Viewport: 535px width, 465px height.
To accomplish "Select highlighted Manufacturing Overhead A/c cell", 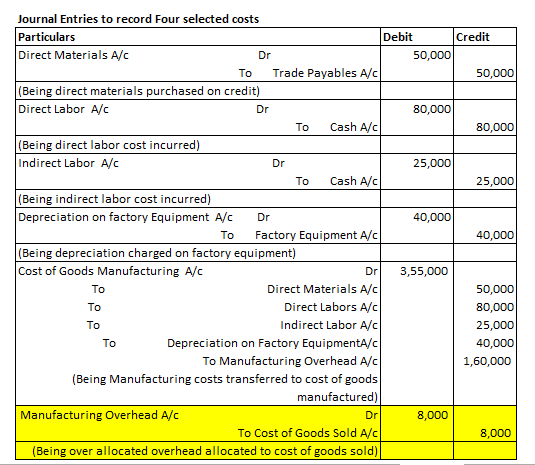I will (99, 415).
